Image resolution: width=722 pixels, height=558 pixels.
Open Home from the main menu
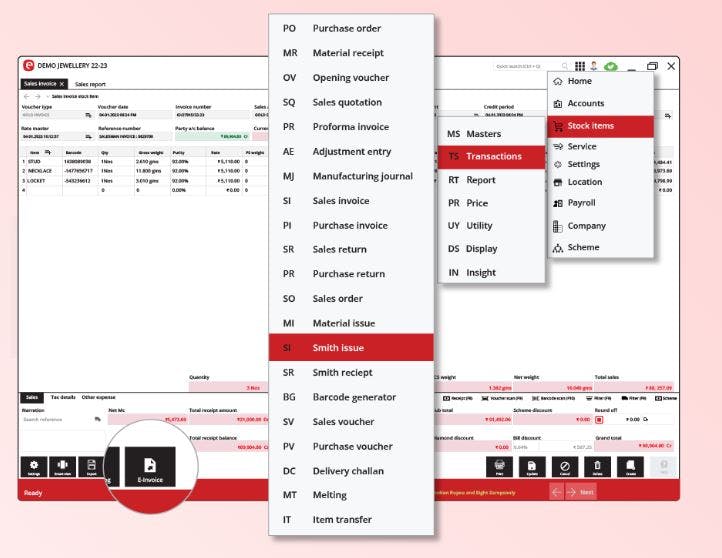[600, 81]
